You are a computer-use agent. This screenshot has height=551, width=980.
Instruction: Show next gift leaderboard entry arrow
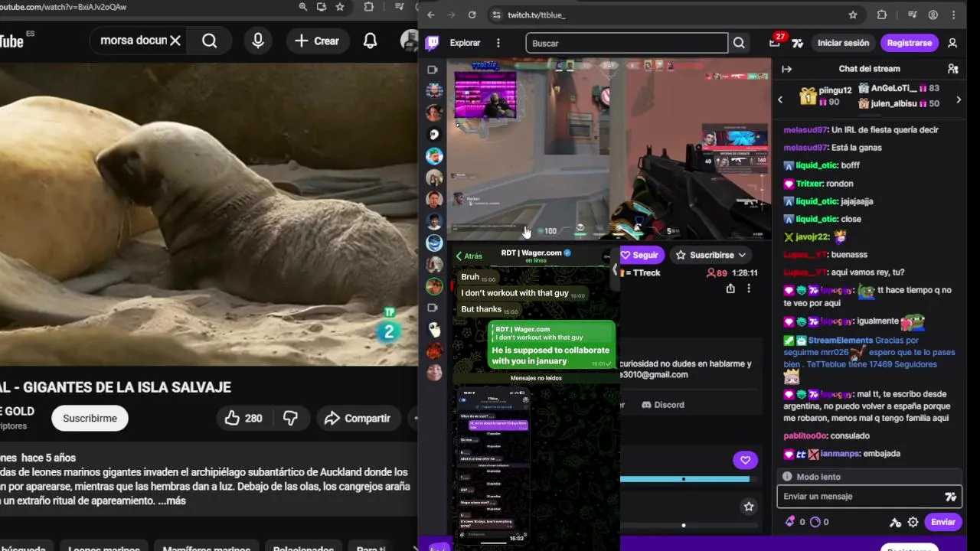coord(959,99)
